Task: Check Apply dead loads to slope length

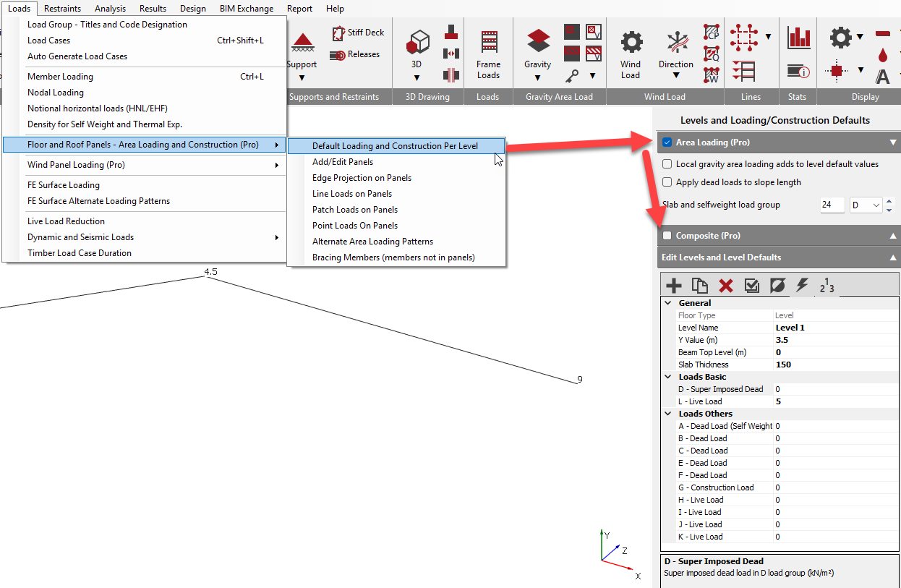Action: click(x=667, y=182)
